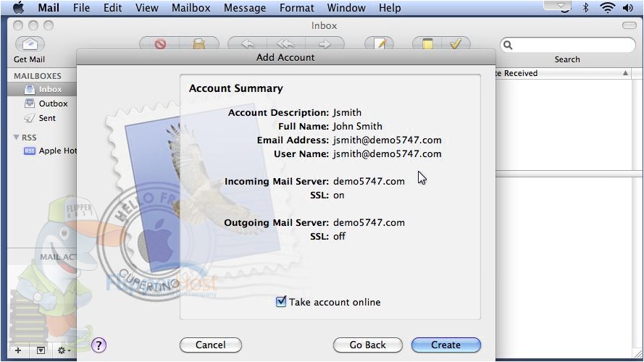Open the Apple menu icon

click(19, 7)
